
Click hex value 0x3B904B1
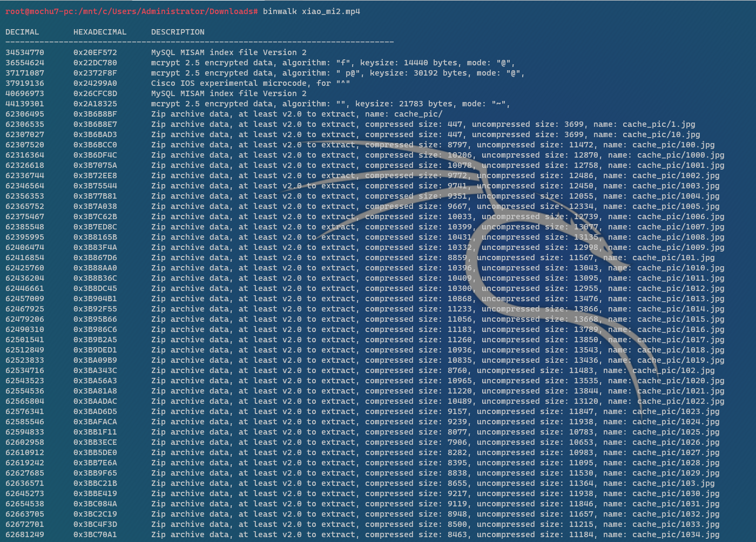coord(95,299)
